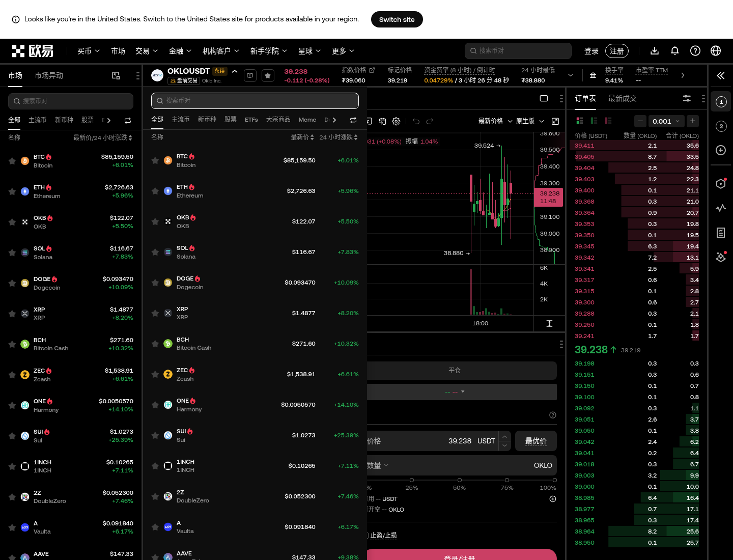Click the OKX 欧易 logo
The width and height of the screenshot is (733, 560).
tap(33, 51)
